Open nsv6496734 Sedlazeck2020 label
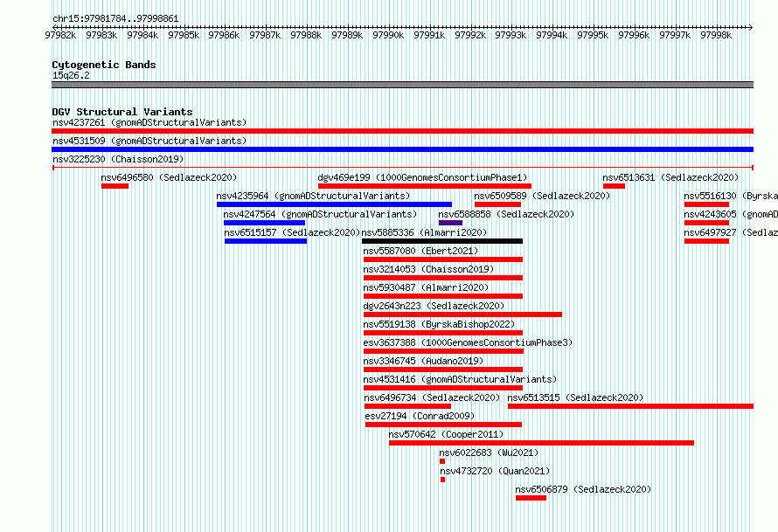 (432, 397)
